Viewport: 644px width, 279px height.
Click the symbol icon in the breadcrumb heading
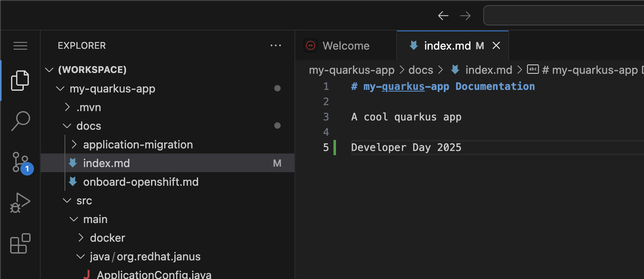tap(533, 70)
